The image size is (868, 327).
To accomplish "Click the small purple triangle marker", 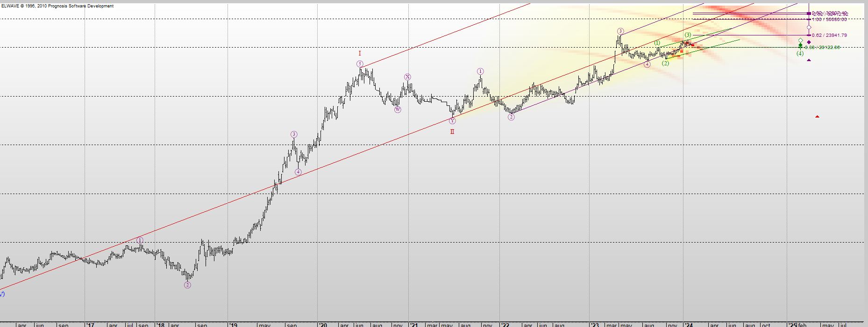I will (809, 60).
